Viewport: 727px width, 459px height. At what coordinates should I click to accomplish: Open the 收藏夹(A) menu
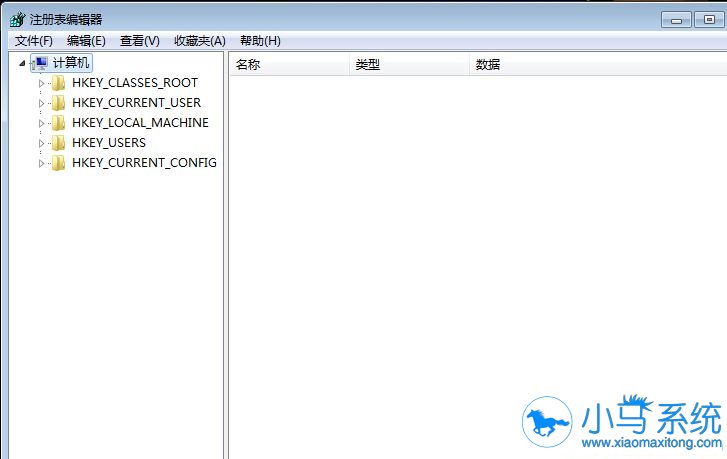tap(200, 41)
